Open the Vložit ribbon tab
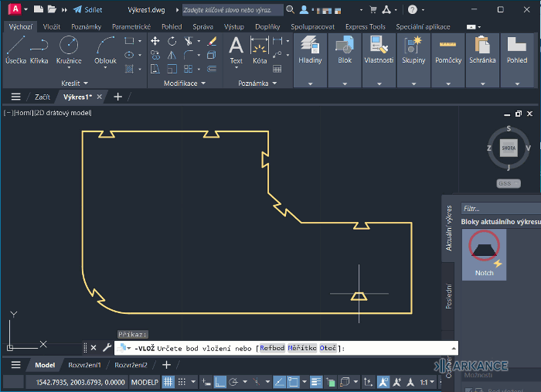This screenshot has height=392, width=541. pos(52,26)
